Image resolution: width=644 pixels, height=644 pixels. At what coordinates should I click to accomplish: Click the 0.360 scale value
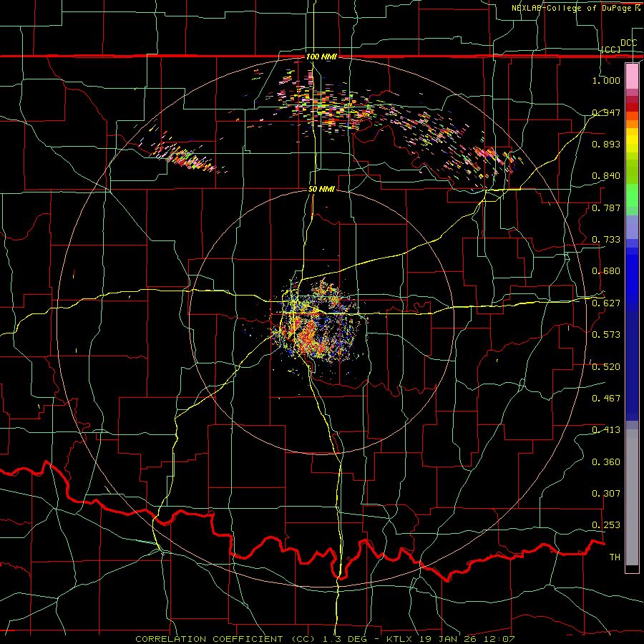(606, 462)
